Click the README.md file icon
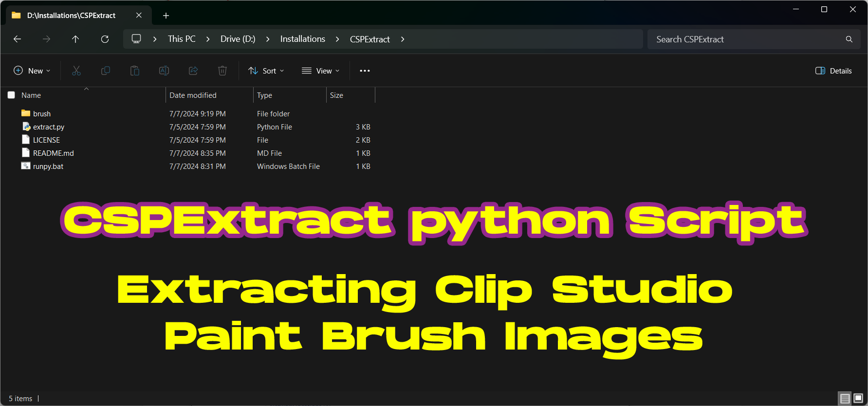 [26, 152]
